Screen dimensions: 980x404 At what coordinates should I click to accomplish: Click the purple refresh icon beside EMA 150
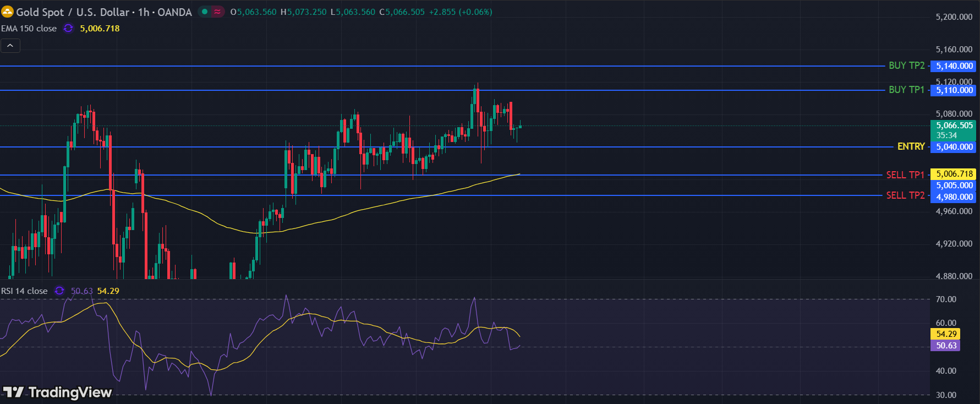[x=68, y=29]
